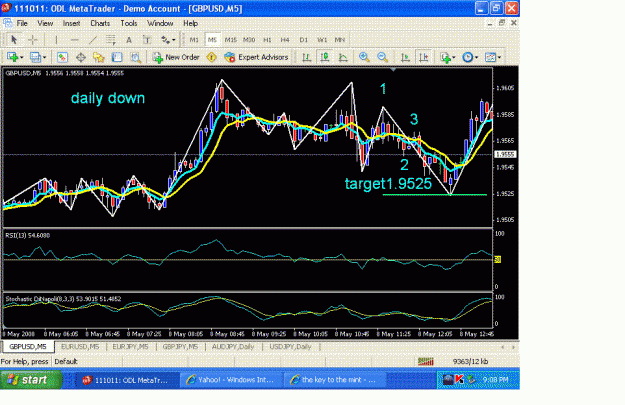The image size is (625, 405).
Task: Click the Profiles icon
Action: [x=35, y=57]
